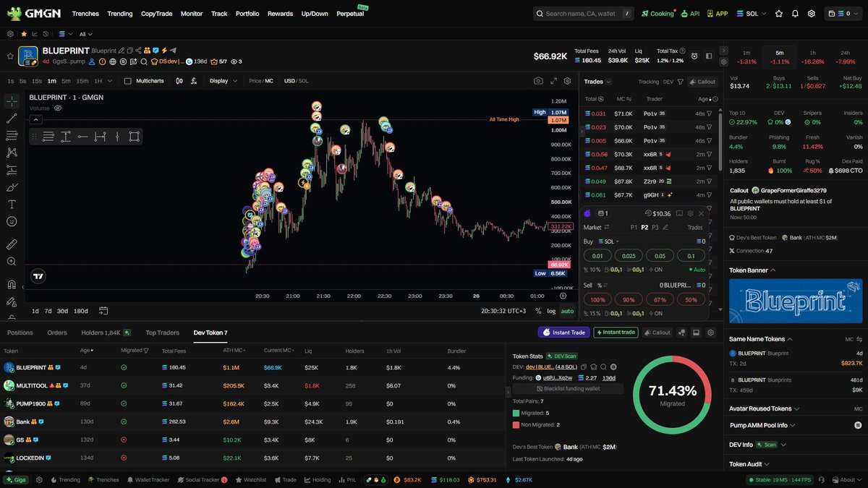The width and height of the screenshot is (868, 488).
Task: Select the Text annotation tool
Action: point(12,204)
